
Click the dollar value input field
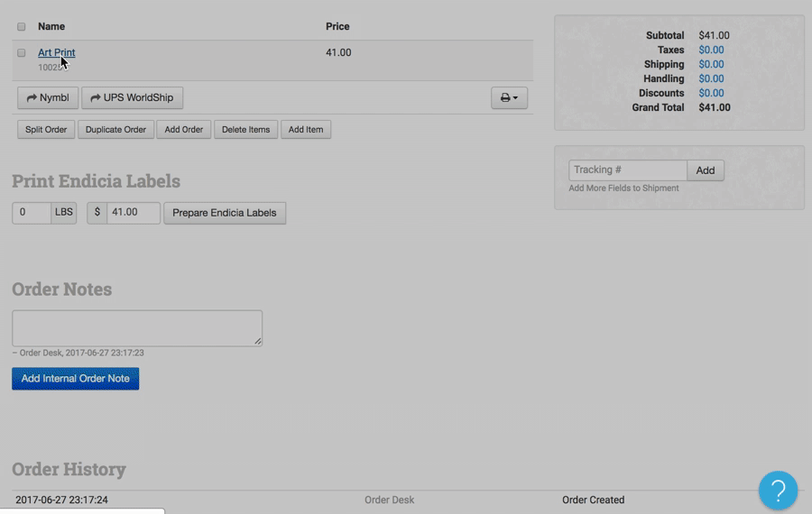[133, 213]
